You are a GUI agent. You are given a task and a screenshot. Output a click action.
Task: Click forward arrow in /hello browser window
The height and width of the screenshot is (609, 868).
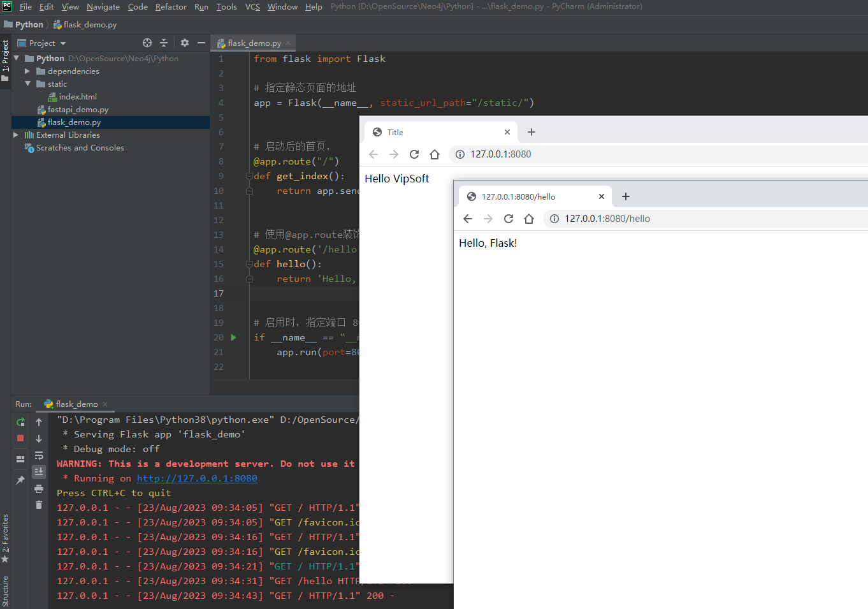coord(488,219)
